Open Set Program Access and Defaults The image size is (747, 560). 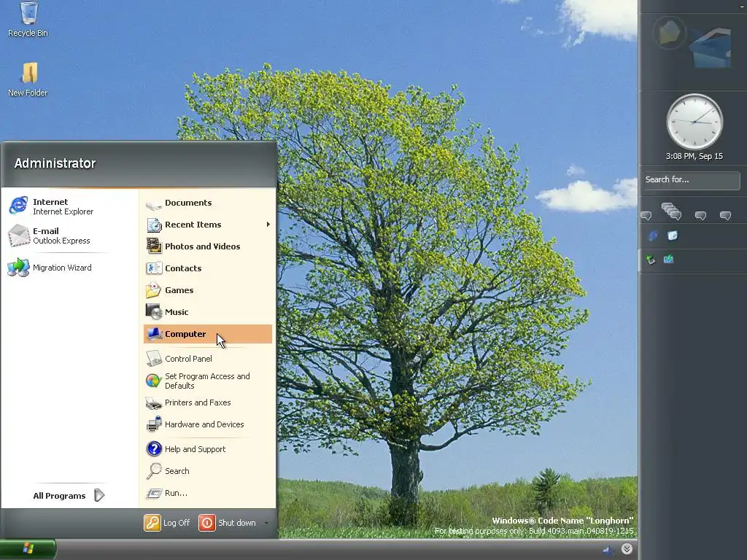[x=198, y=381]
